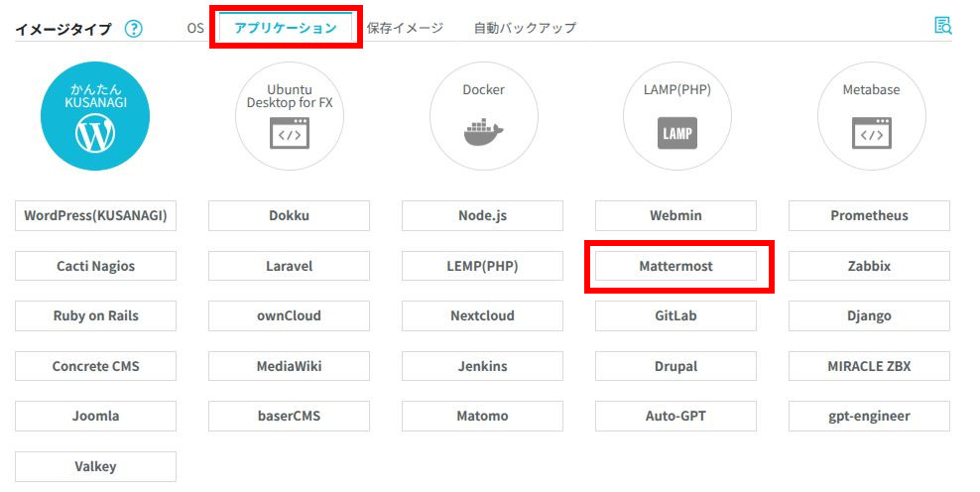Choose the Ubuntu Desktop for FX icon
980x492 pixels.
[x=290, y=116]
